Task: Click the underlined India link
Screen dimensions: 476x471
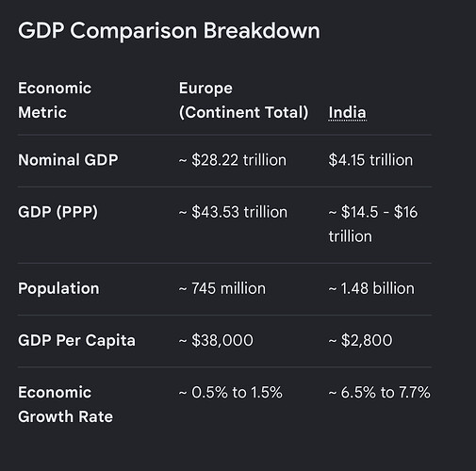Action: point(347,112)
